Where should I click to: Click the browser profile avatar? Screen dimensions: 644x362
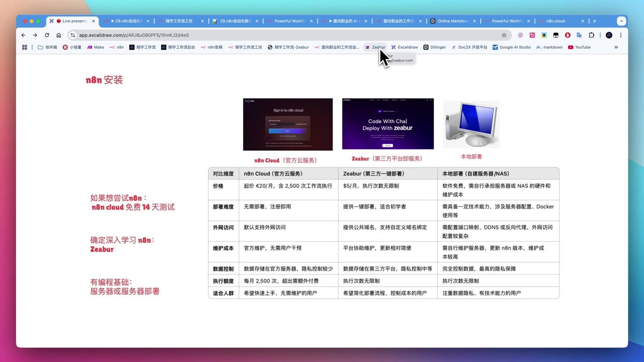click(x=609, y=35)
